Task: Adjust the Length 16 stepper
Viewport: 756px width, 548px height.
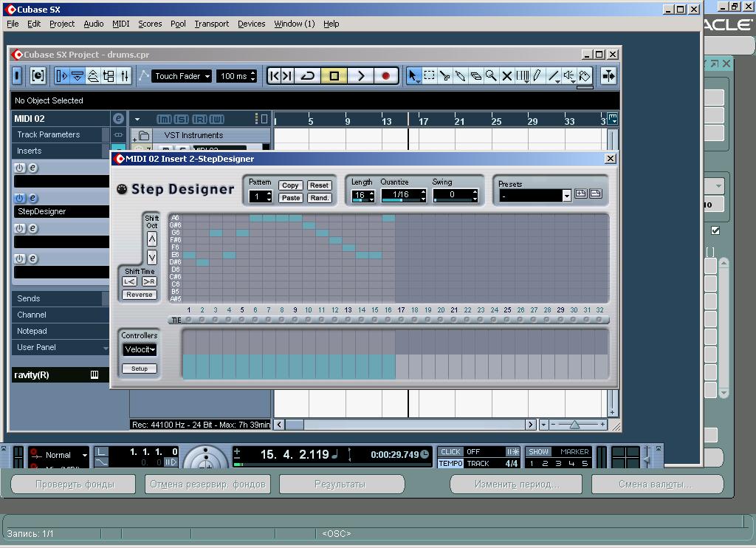Action: pyautogui.click(x=372, y=196)
